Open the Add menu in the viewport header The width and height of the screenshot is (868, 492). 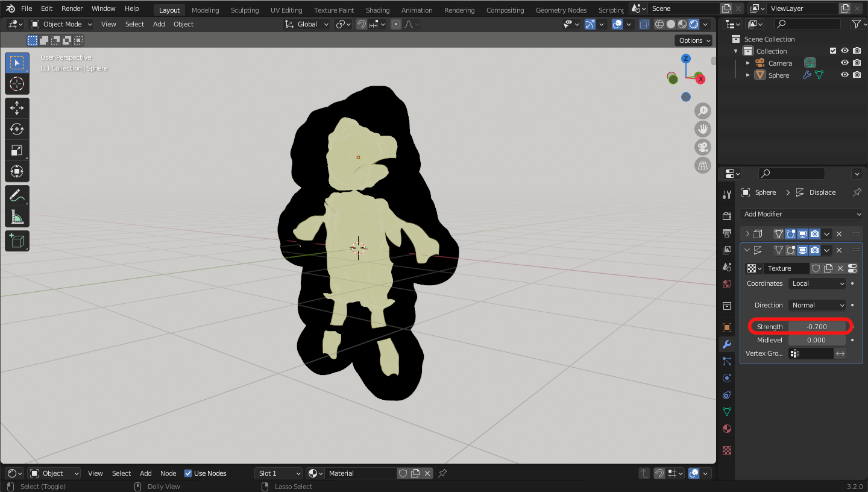(x=159, y=24)
